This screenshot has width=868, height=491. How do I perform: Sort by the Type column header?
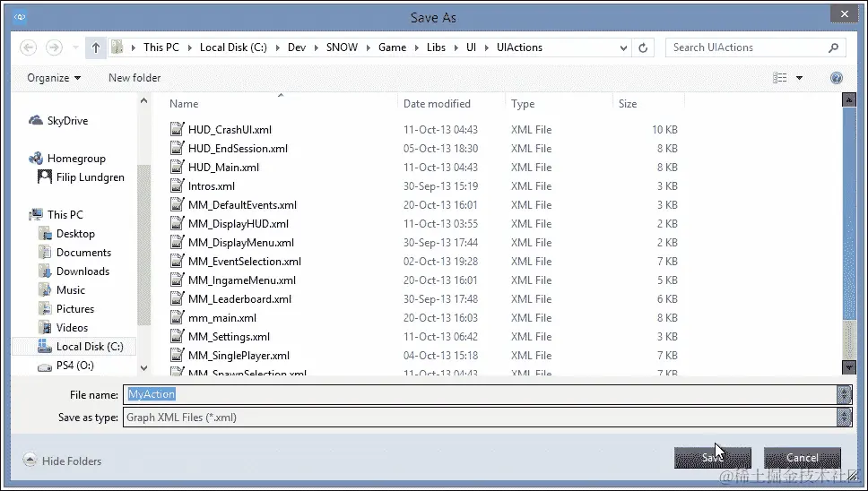tap(523, 103)
